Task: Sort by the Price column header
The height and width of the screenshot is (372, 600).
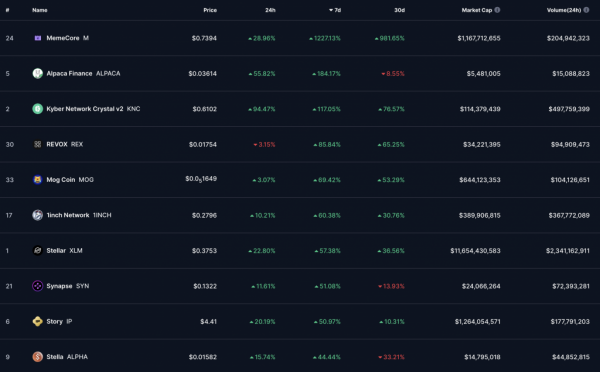Action: [210, 10]
